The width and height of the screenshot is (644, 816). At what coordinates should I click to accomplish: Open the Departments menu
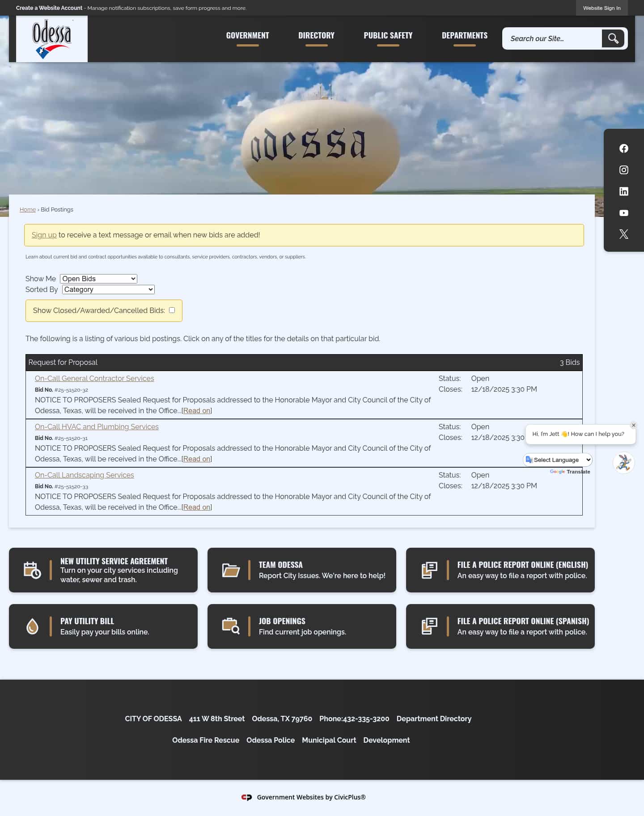[465, 35]
